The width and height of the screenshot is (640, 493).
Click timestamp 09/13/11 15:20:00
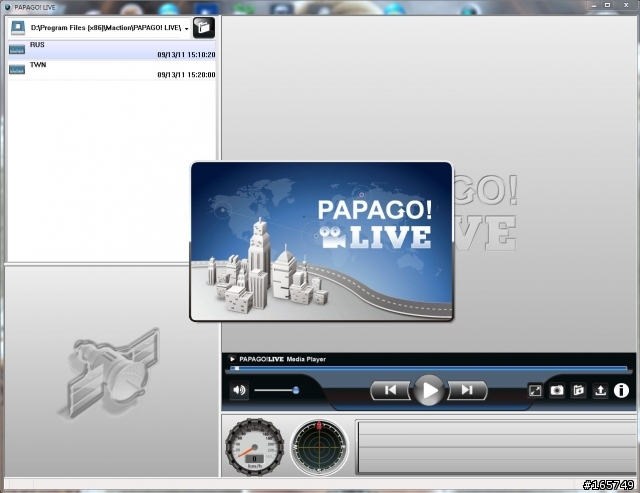186,75
